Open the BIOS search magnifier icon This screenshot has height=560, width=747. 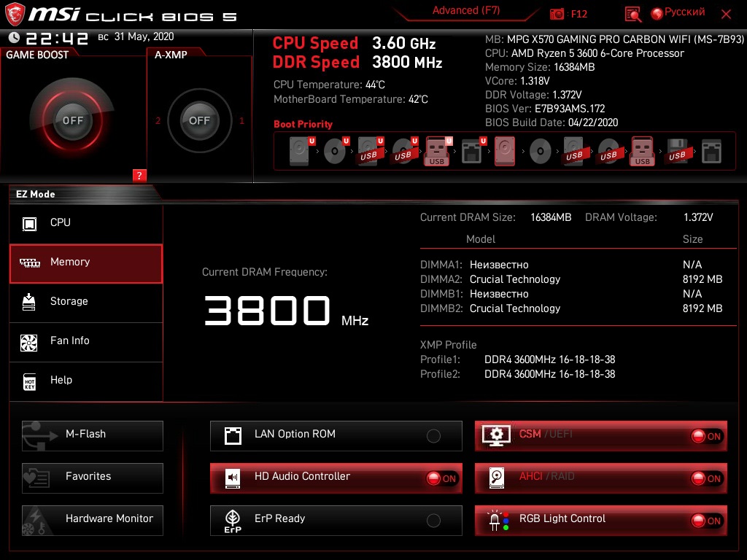(x=632, y=15)
